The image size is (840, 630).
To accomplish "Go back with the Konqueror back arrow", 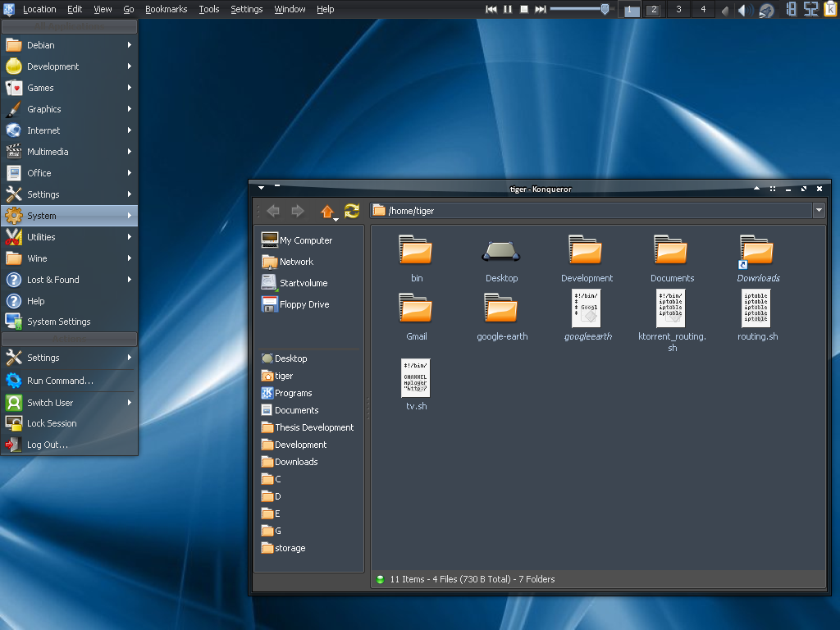I will 273,211.
